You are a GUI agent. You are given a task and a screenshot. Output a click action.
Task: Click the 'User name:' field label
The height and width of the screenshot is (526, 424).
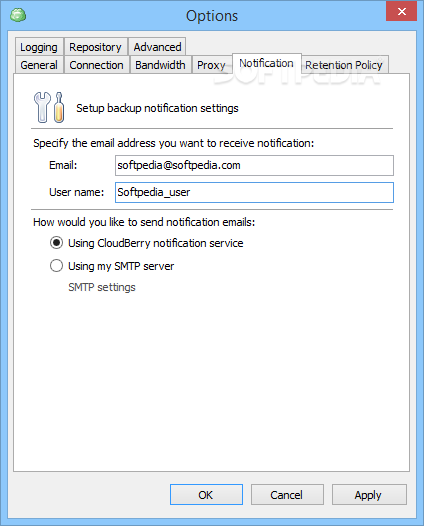tap(76, 192)
